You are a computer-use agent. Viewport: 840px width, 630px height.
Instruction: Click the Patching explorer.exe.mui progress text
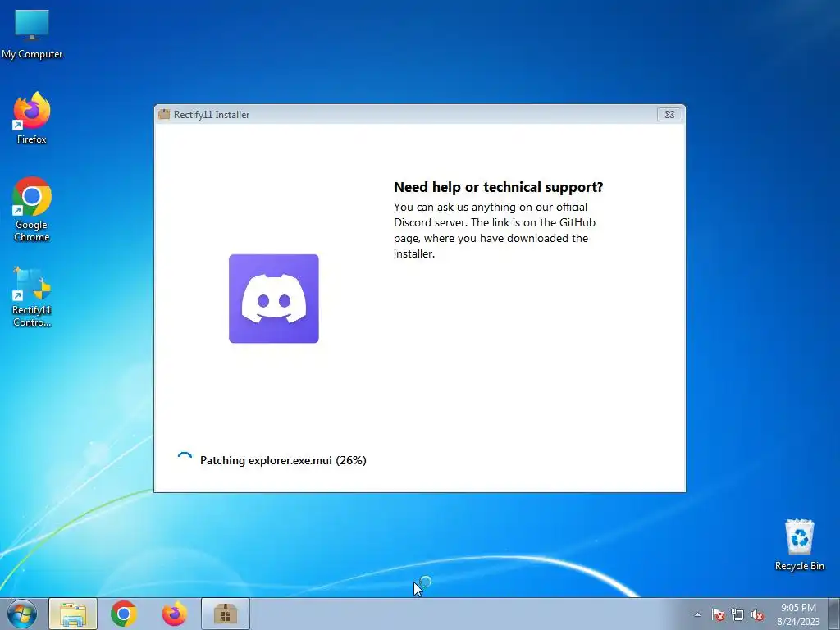[x=283, y=460]
